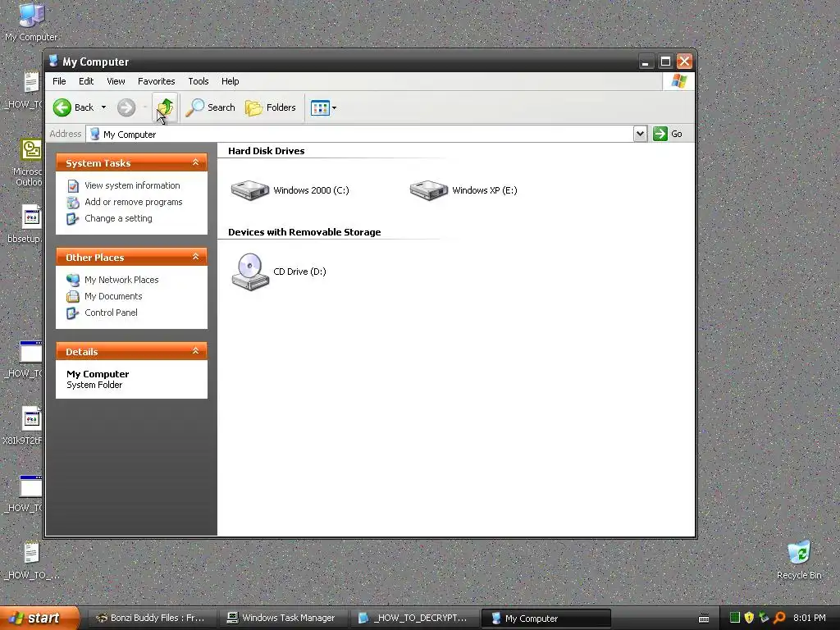
Task: Click the Windows flag logo in toolbar
Action: [x=678, y=81]
